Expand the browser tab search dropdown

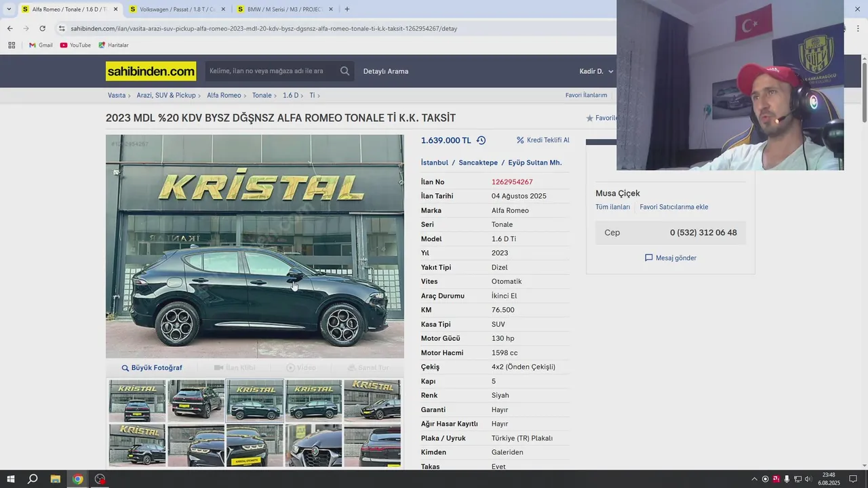click(9, 9)
